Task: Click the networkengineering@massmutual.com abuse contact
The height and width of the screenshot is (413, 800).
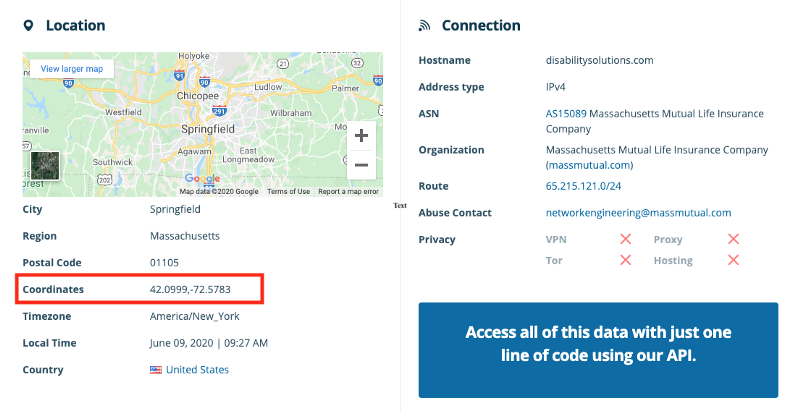Action: (638, 213)
